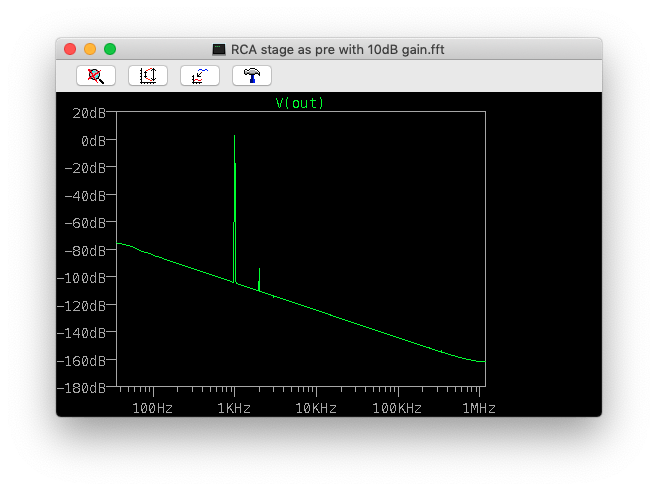
Task: Click the -180dB axis label
Action: [x=81, y=388]
